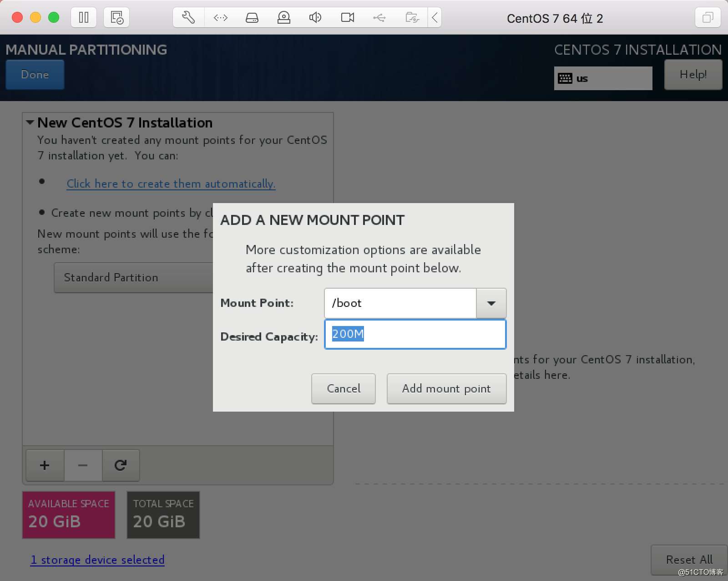Click the macOS red close window button

coord(17,18)
